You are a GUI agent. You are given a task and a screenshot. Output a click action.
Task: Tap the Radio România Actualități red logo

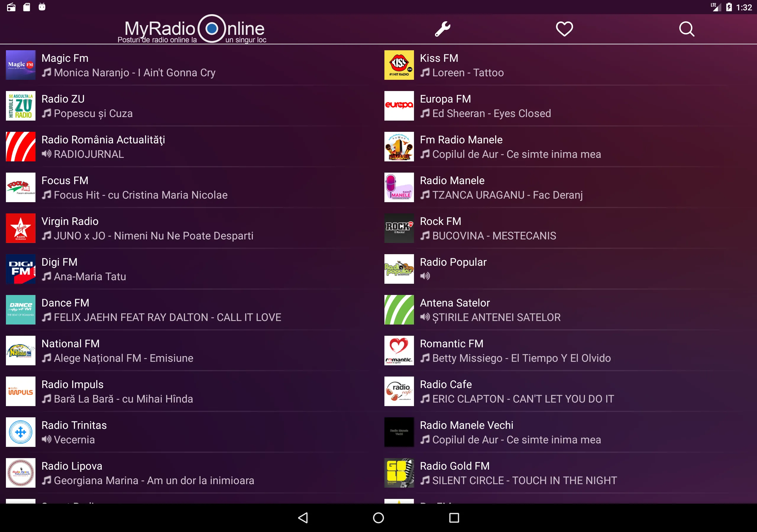pyautogui.click(x=21, y=147)
